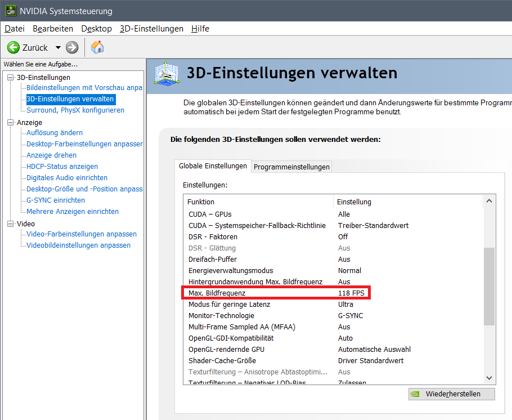This screenshot has height=420, width=512.
Task: Click the G-SYNC value for Monitor-Technologie
Action: (x=351, y=316)
